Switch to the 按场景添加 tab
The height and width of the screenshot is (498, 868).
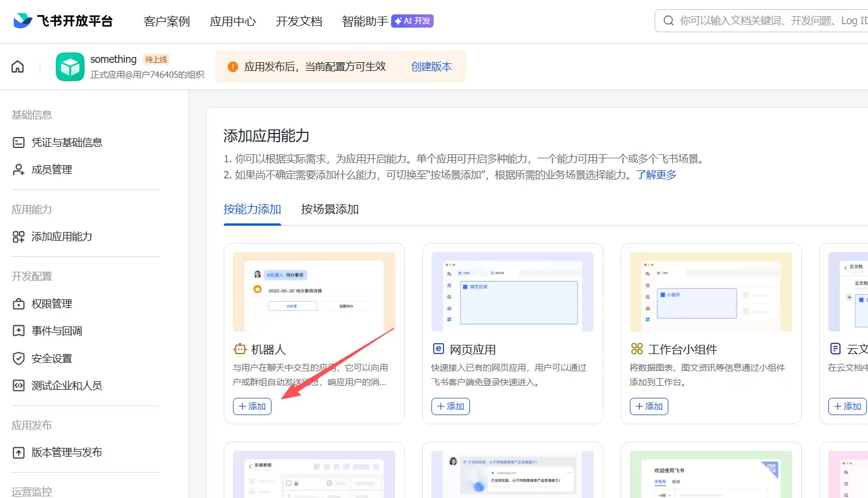[330, 209]
